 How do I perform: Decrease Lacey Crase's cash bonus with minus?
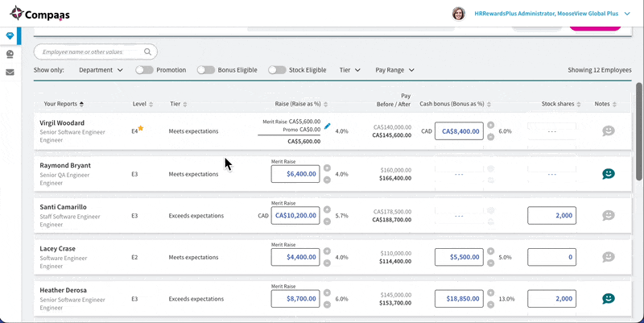[490, 263]
